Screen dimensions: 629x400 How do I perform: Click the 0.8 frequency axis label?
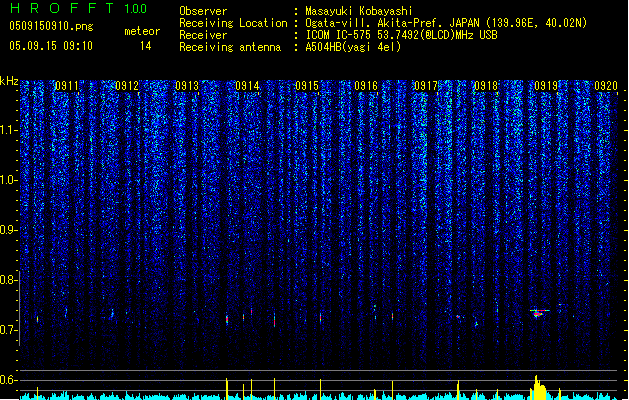tap(8, 280)
